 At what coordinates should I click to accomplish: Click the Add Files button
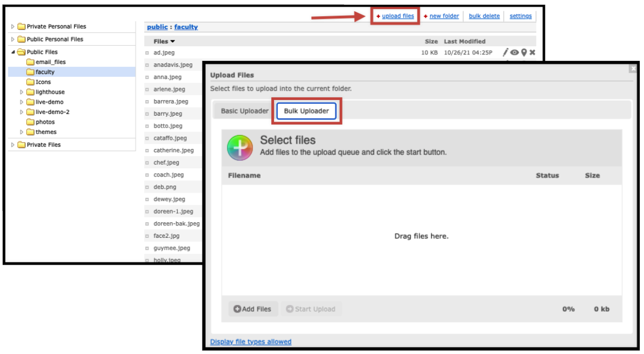(253, 309)
